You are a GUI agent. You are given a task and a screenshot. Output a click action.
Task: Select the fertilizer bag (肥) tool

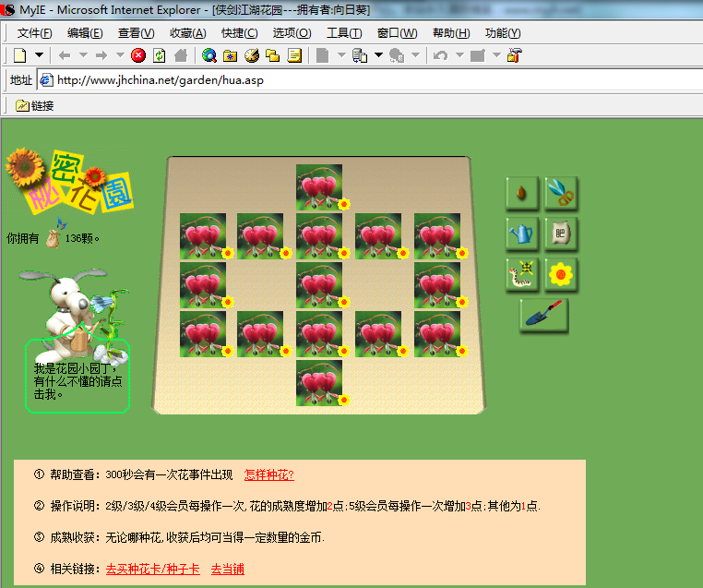561,234
